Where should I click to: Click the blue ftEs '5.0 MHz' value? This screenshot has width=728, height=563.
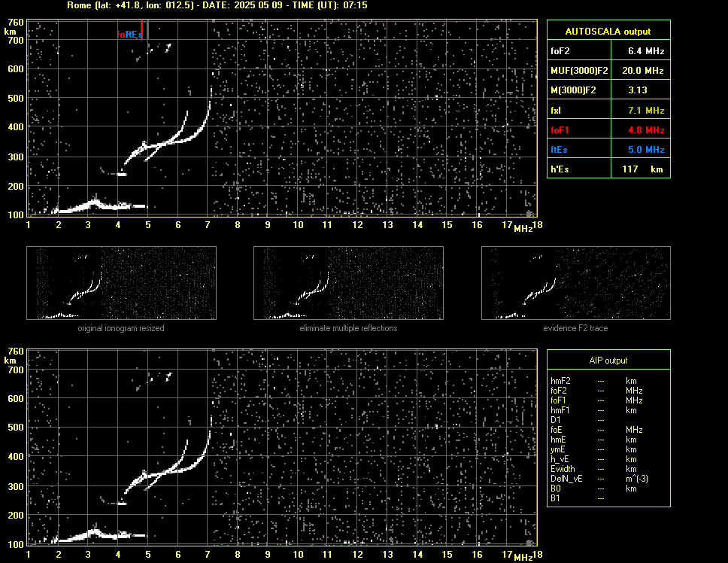646,150
